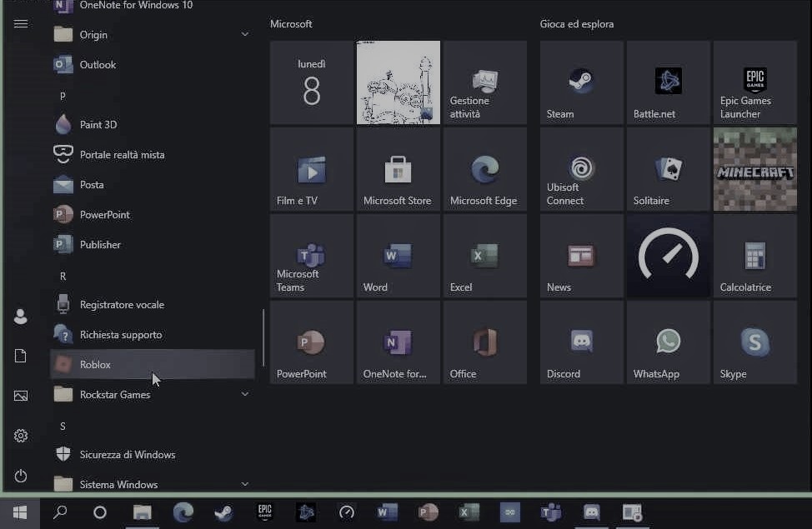Click the letter R section header
The height and width of the screenshot is (529, 812).
[x=63, y=276]
